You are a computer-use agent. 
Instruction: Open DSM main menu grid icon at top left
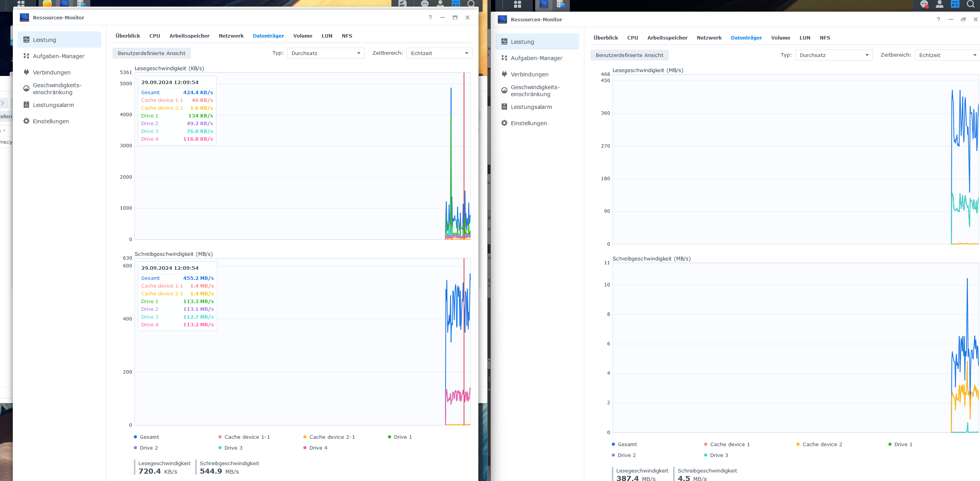click(21, 3)
